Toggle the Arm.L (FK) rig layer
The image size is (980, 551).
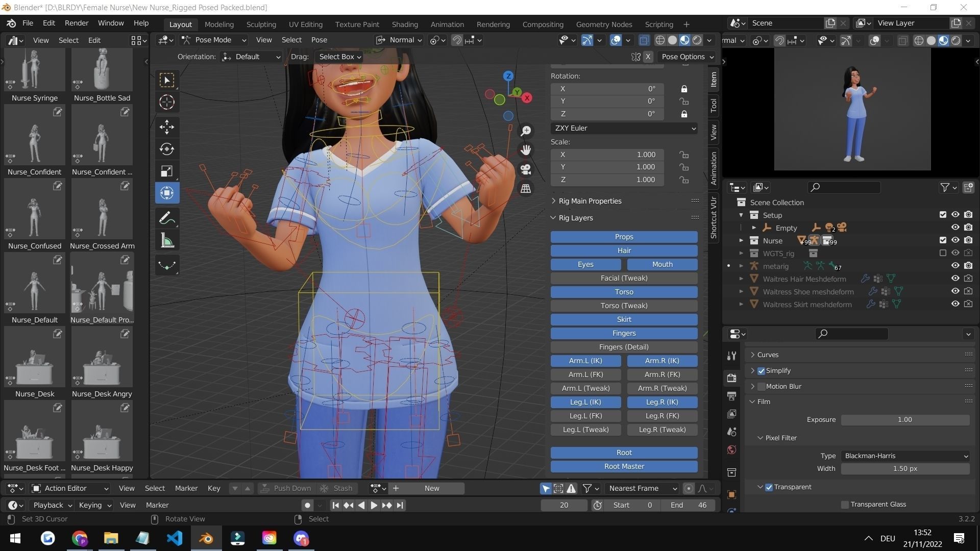pos(585,374)
